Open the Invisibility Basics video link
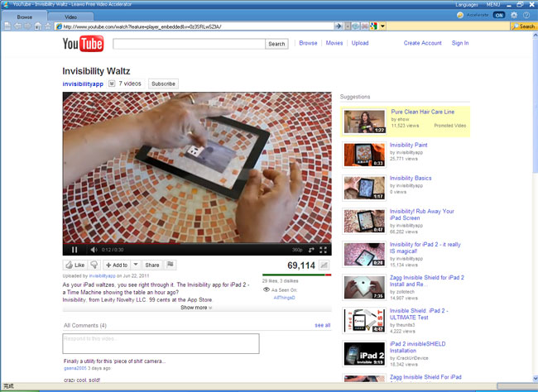Viewport: 538px width, 392px height. tap(411, 178)
